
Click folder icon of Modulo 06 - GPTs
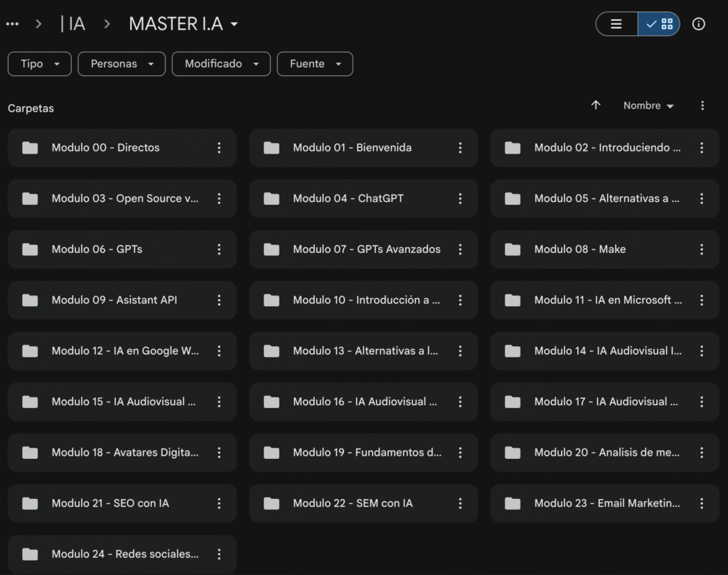click(30, 249)
